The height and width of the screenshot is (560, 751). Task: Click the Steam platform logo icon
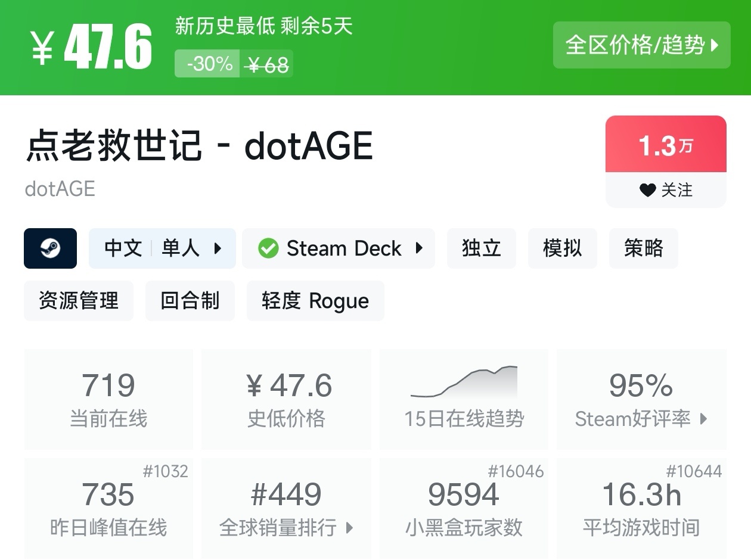[50, 248]
